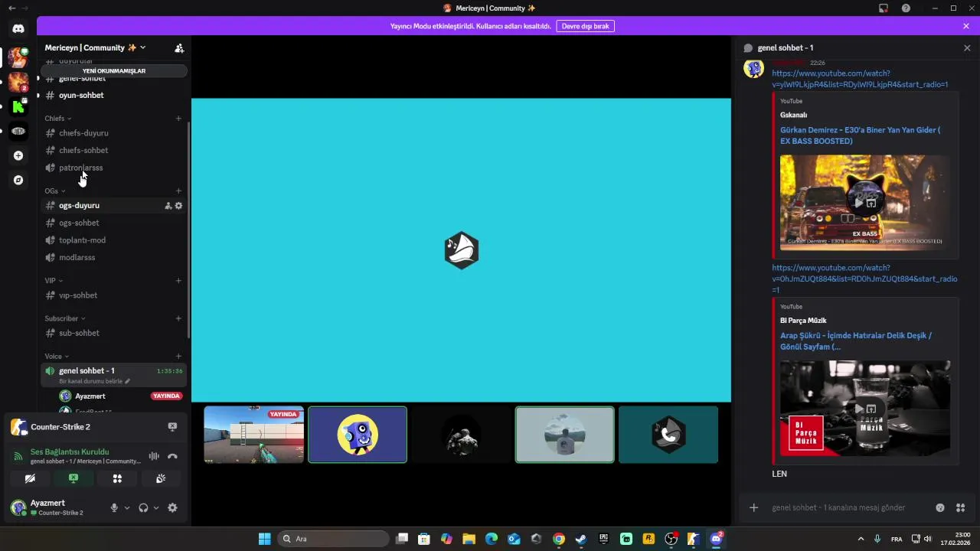Open the Kick server icon in the server list
980x551 pixels.
pyautogui.click(x=18, y=106)
